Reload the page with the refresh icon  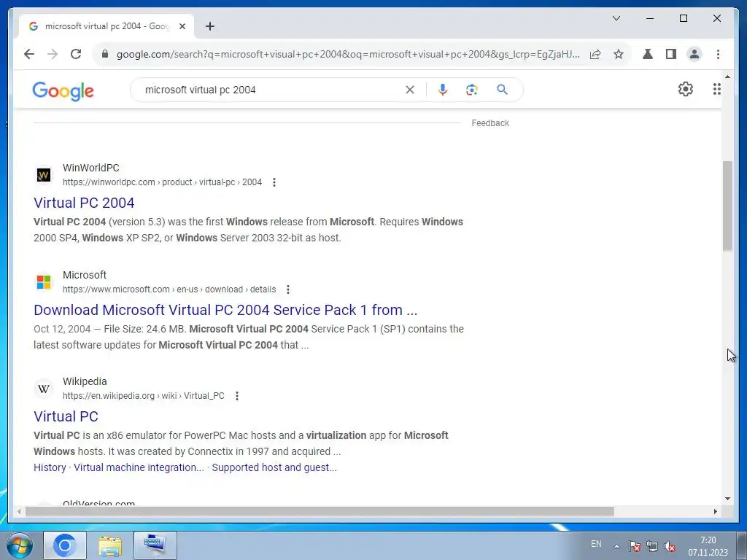click(x=76, y=54)
